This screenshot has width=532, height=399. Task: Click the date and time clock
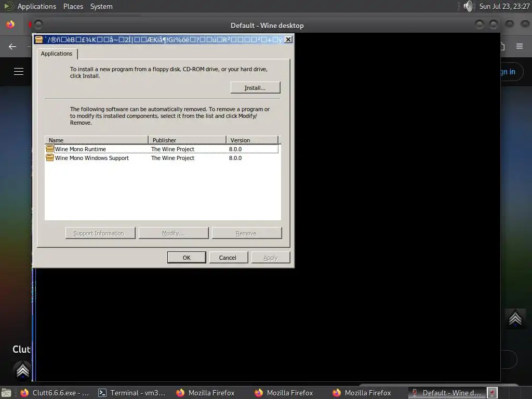pyautogui.click(x=504, y=6)
